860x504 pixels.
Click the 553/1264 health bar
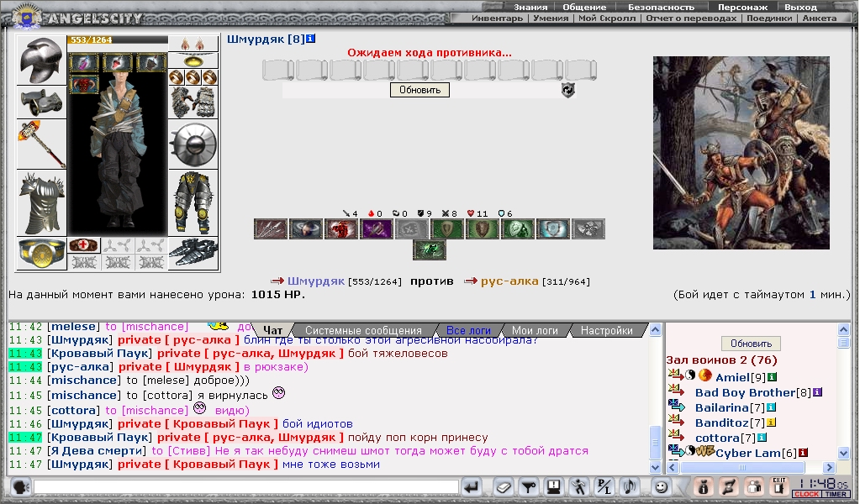[x=118, y=40]
